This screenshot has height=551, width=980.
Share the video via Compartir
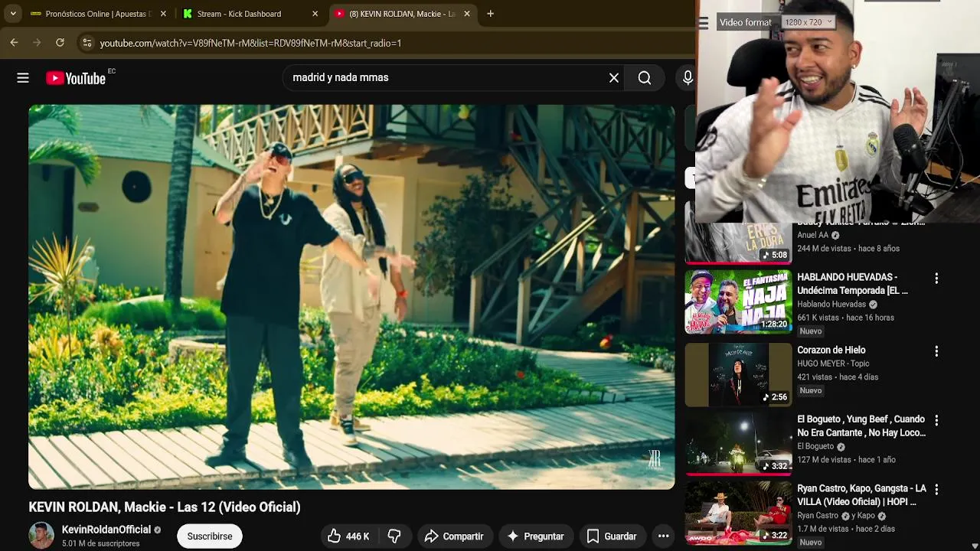[x=454, y=536]
